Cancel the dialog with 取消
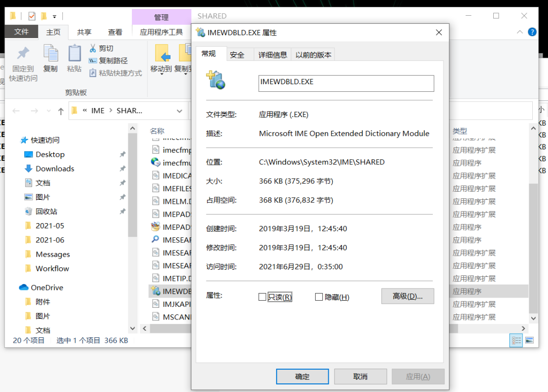The height and width of the screenshot is (392, 548). pyautogui.click(x=360, y=377)
